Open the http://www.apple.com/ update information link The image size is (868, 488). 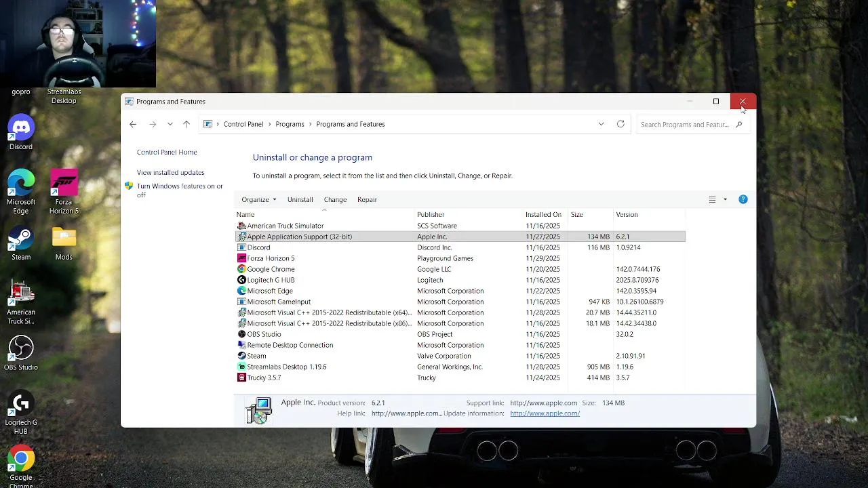(x=545, y=413)
